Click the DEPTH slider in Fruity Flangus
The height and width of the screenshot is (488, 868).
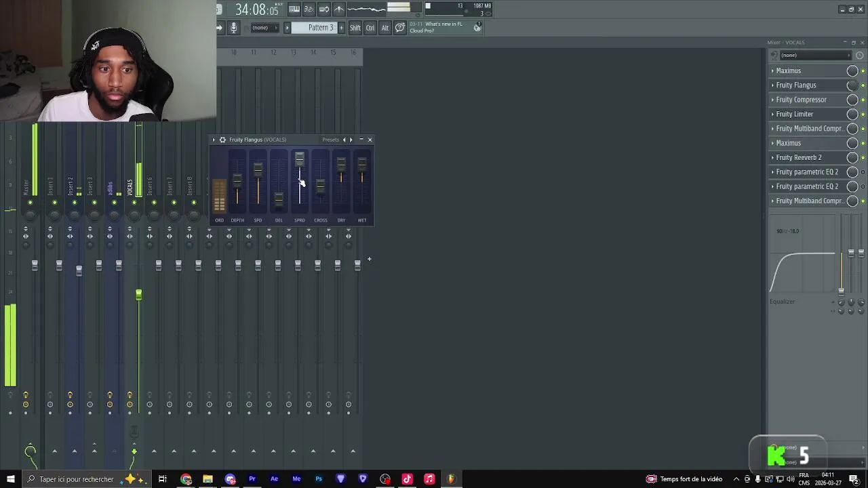click(237, 180)
